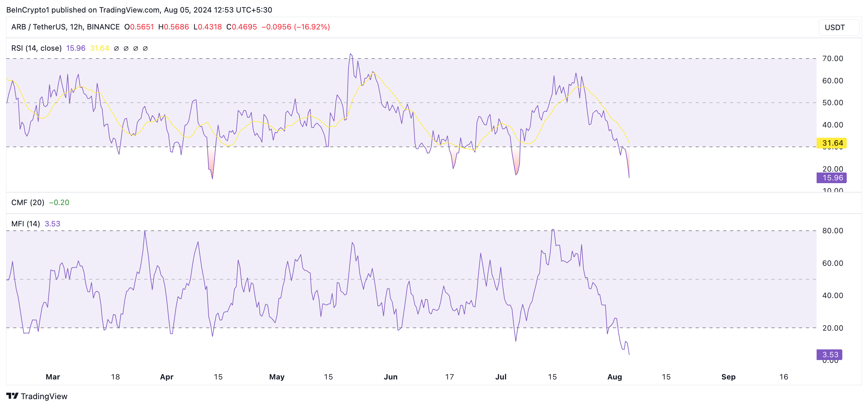Click the yellow 31.64 price tag on axis

831,143
